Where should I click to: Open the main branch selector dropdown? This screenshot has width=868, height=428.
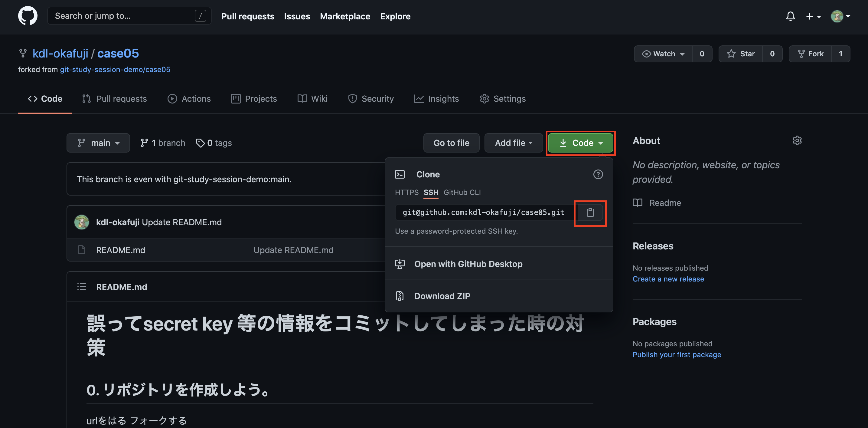[x=98, y=143]
